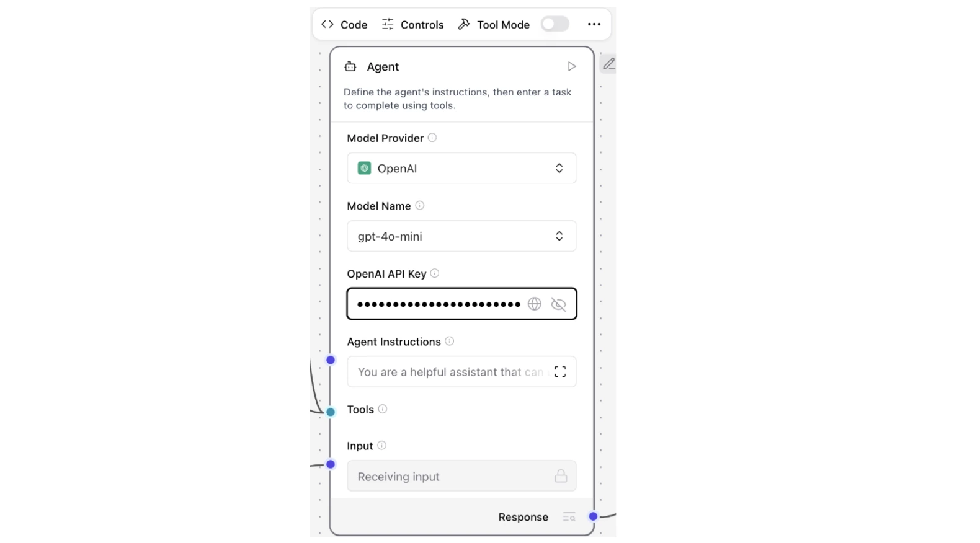Show the hidden API key value
Screen dimensions: 980x543
pyautogui.click(x=558, y=304)
